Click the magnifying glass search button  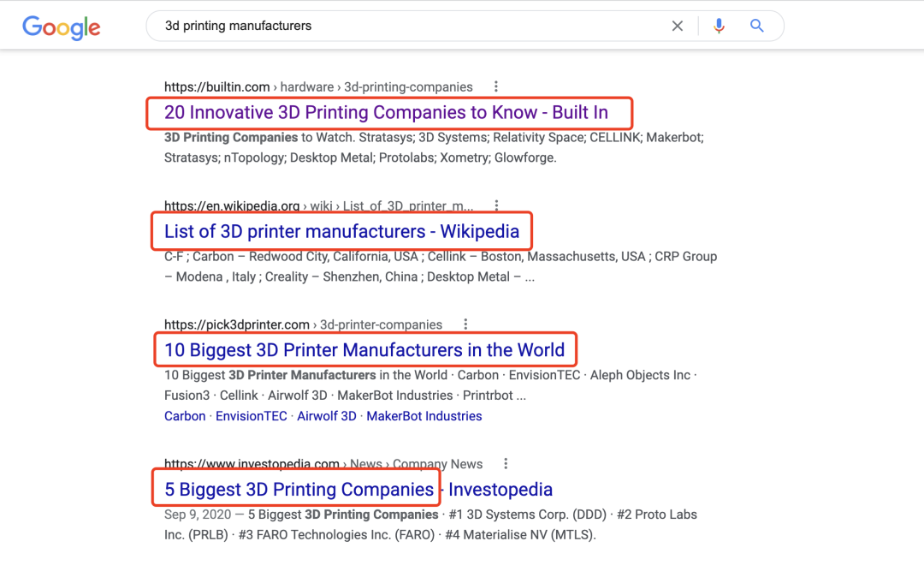757,27
